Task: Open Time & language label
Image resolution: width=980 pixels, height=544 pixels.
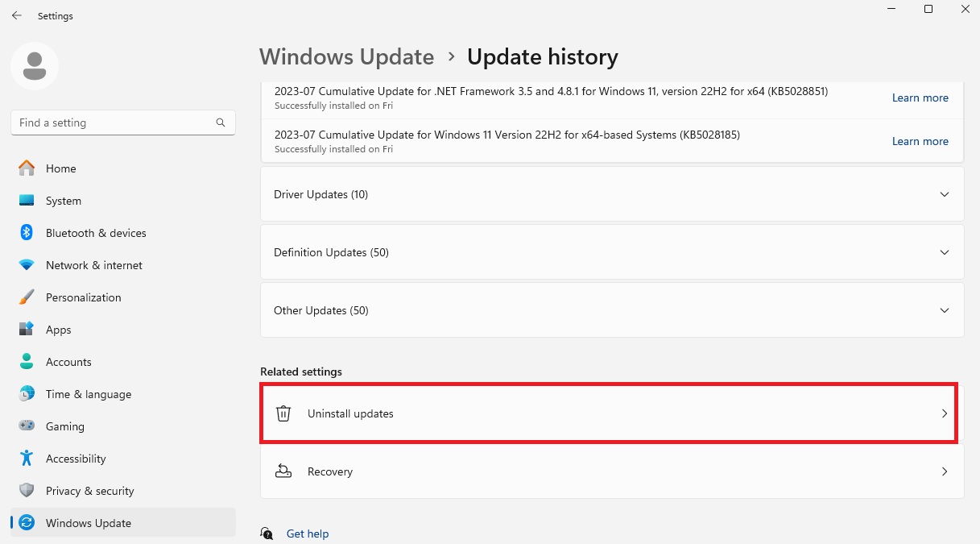Action: (89, 394)
